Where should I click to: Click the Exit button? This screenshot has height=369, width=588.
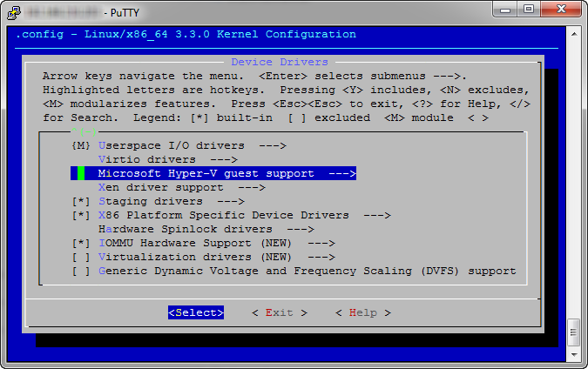280,312
